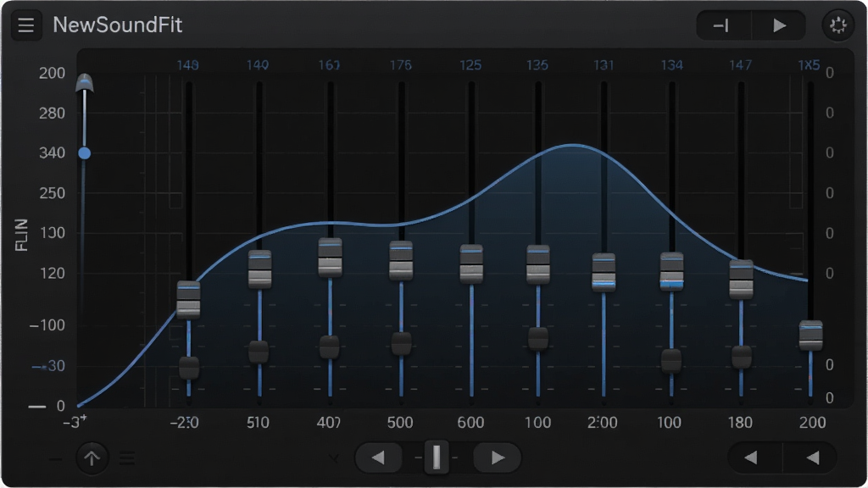Click the top handle of the left level slider
The width and height of the screenshot is (868, 488).
pyautogui.click(x=84, y=83)
